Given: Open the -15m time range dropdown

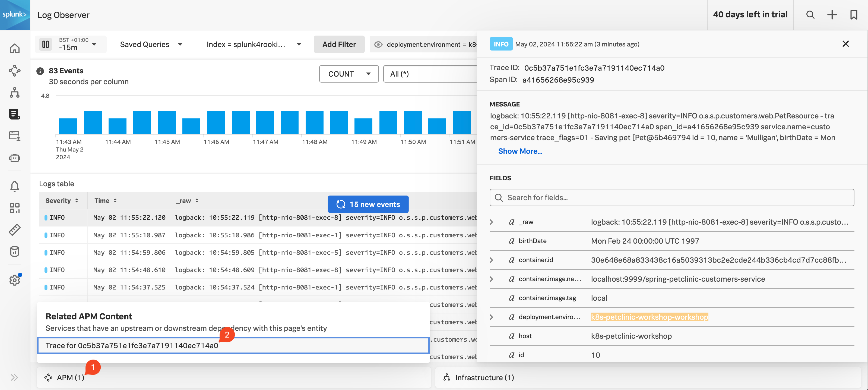Looking at the screenshot, I should coord(78,44).
